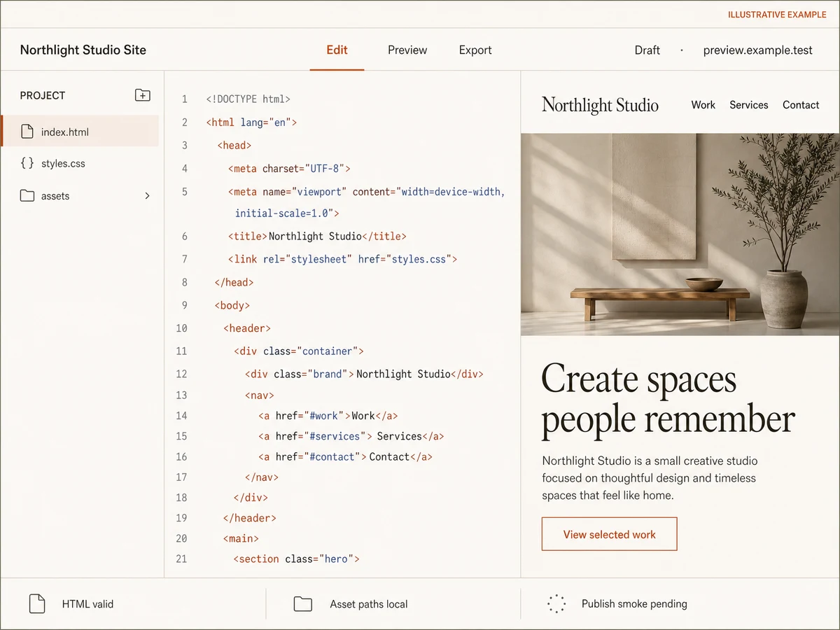Click the HTML valid status text

tap(87, 603)
